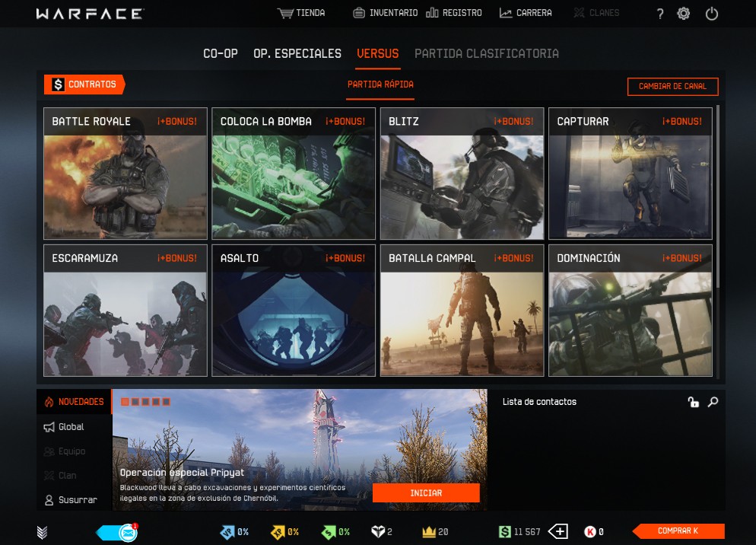The image size is (756, 545).
Task: Select the VERSUS tab
Action: (x=377, y=53)
